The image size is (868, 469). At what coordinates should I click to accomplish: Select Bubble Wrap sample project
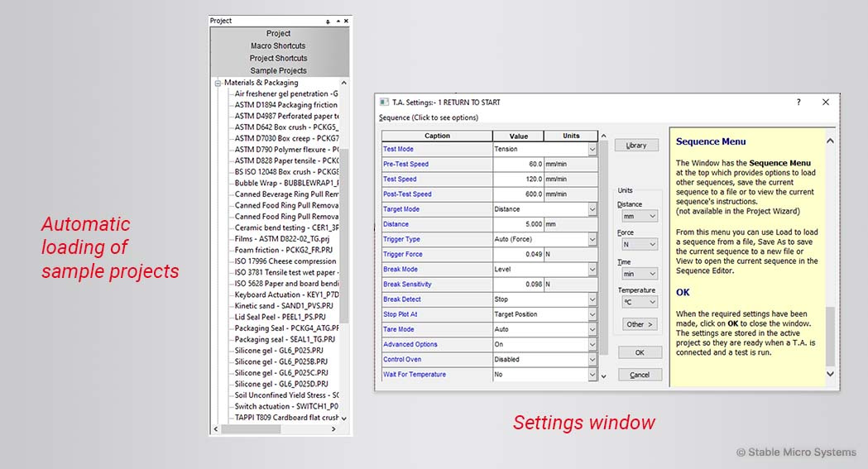point(285,183)
